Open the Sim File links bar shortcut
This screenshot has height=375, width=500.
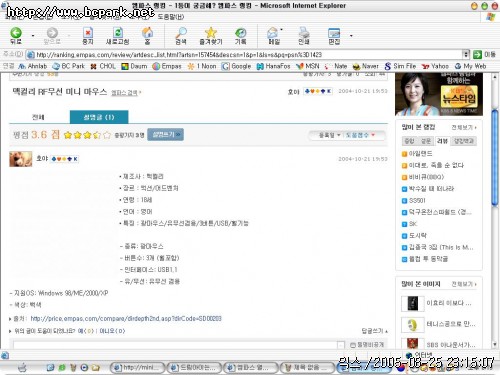400,66
